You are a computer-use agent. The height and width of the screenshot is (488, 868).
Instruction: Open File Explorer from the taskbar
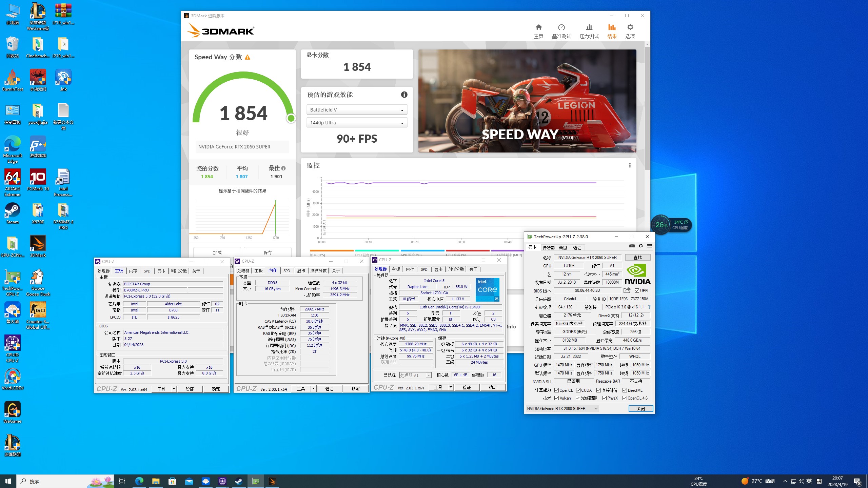[156, 481]
